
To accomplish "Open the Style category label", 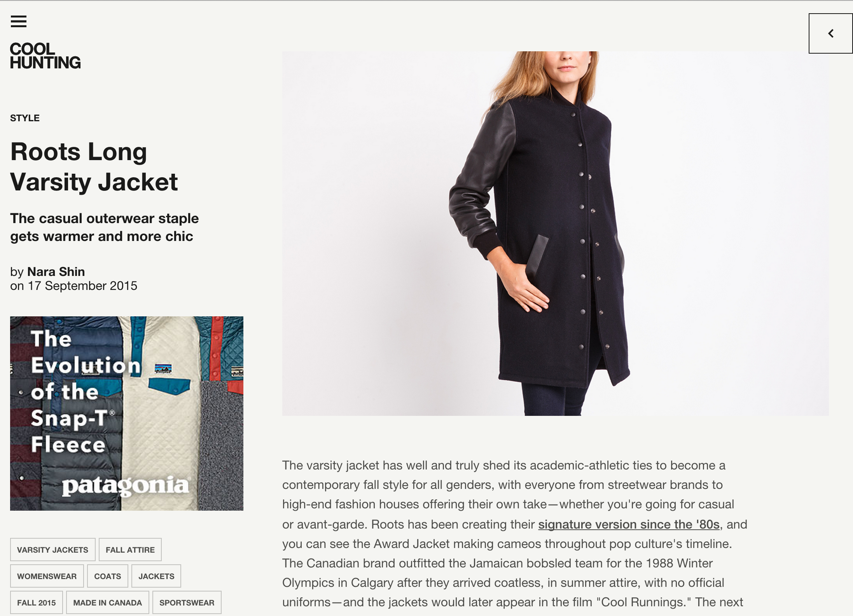I will [25, 118].
